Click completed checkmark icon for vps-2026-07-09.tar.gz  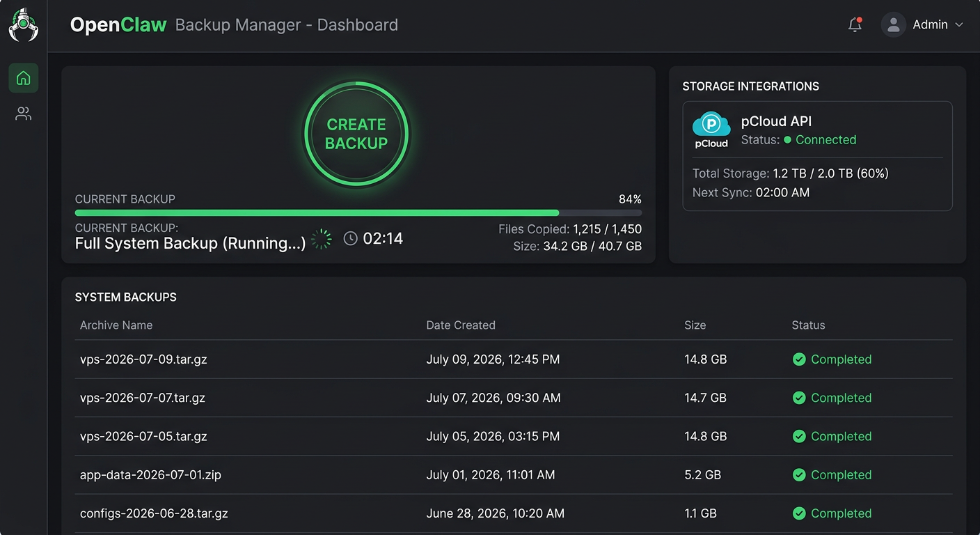(x=799, y=359)
